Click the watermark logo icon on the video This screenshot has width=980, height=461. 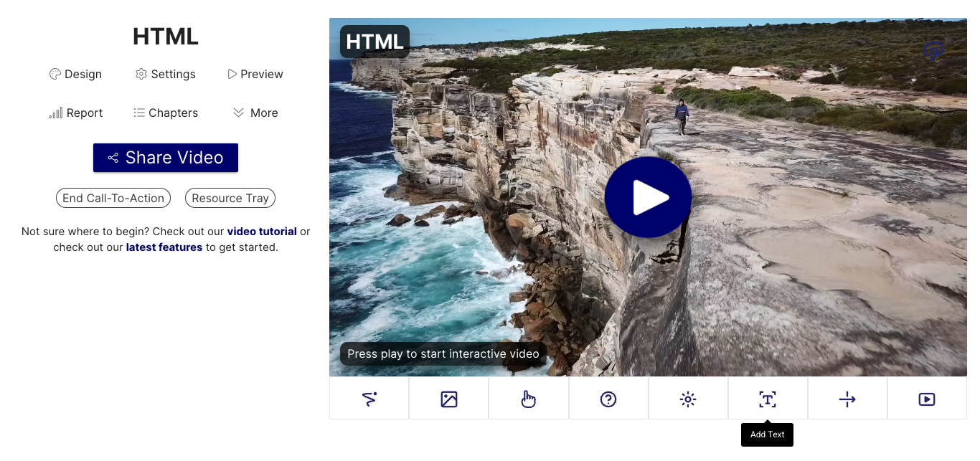(933, 52)
